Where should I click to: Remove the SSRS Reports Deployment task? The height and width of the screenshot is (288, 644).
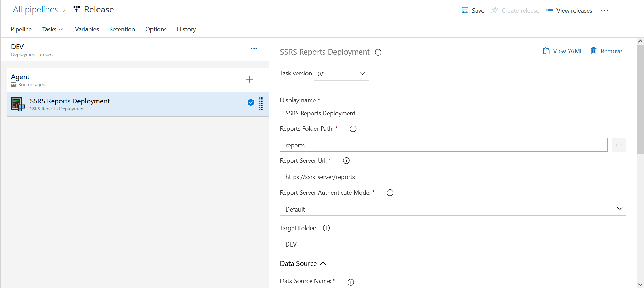coord(606,51)
